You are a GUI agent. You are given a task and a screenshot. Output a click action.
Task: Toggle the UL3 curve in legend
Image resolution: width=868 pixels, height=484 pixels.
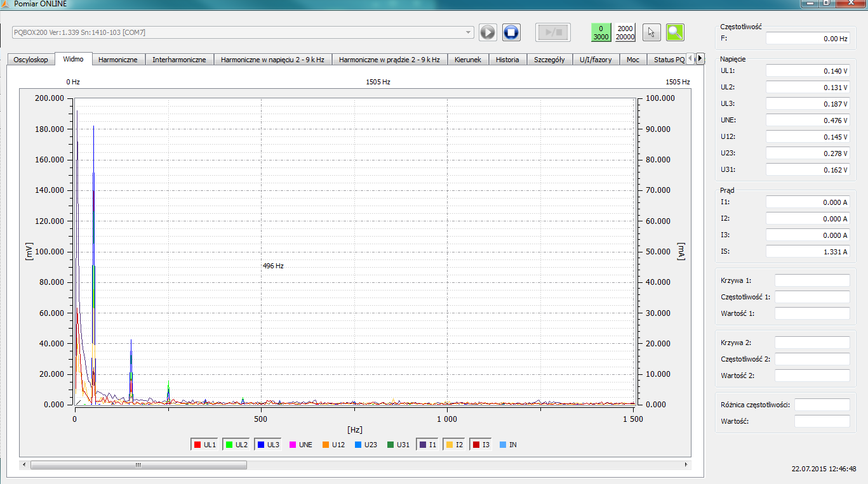pyautogui.click(x=267, y=445)
